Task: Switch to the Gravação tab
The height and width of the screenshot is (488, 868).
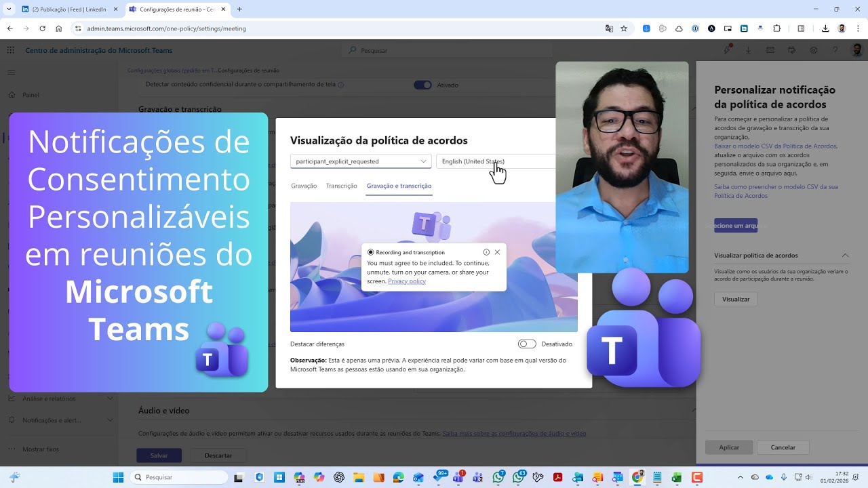Action: coord(304,186)
